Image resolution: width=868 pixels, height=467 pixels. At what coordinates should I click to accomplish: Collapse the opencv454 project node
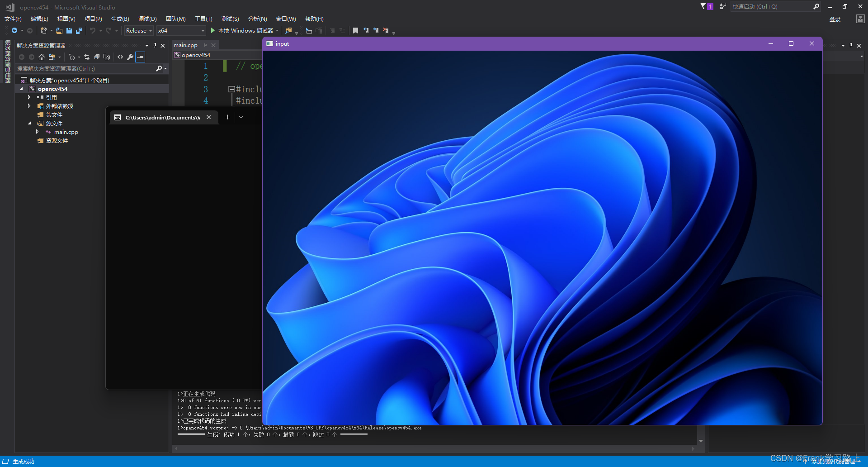[21, 89]
